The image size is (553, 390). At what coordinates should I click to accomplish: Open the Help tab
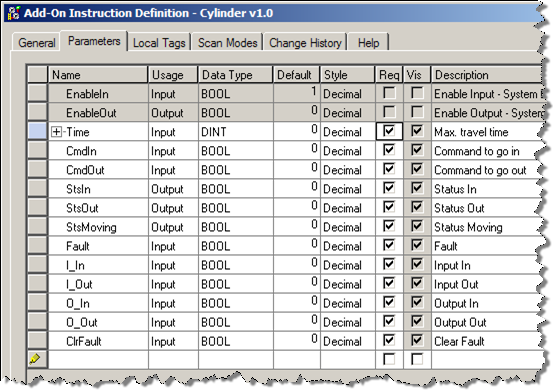click(368, 43)
